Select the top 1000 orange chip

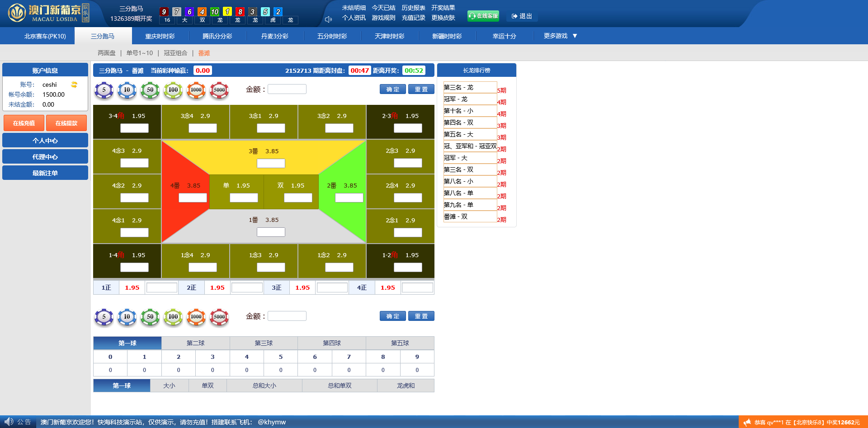196,90
